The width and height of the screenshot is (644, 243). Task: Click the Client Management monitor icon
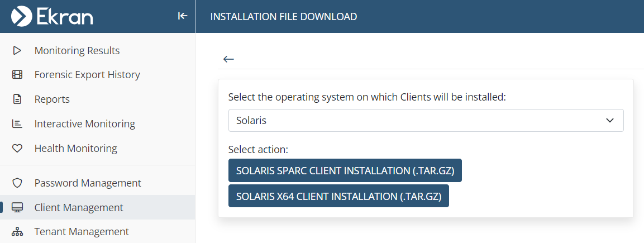[x=17, y=207]
